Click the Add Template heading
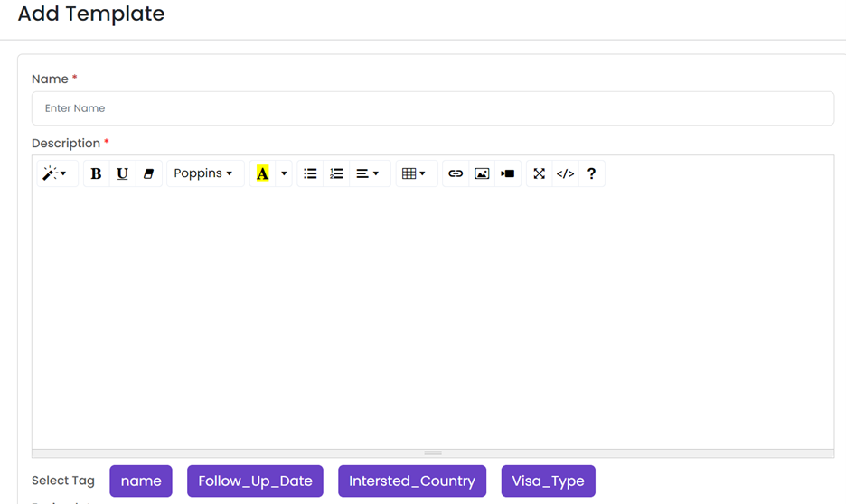 (91, 14)
